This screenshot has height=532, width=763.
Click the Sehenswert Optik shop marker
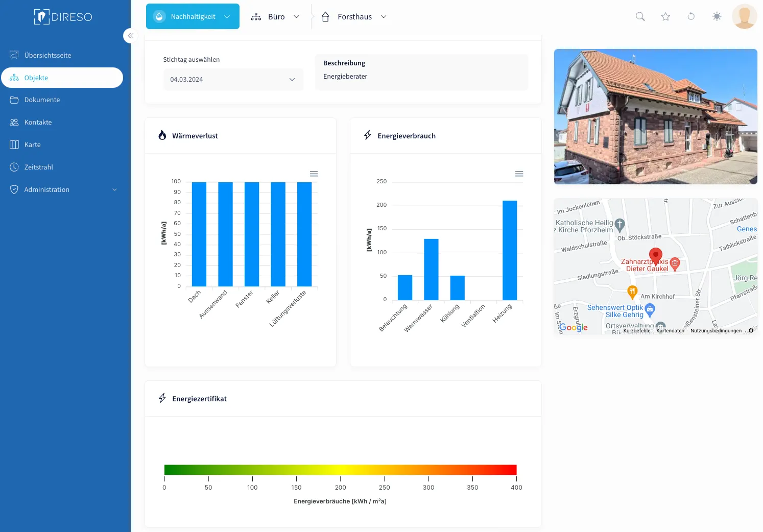click(650, 309)
